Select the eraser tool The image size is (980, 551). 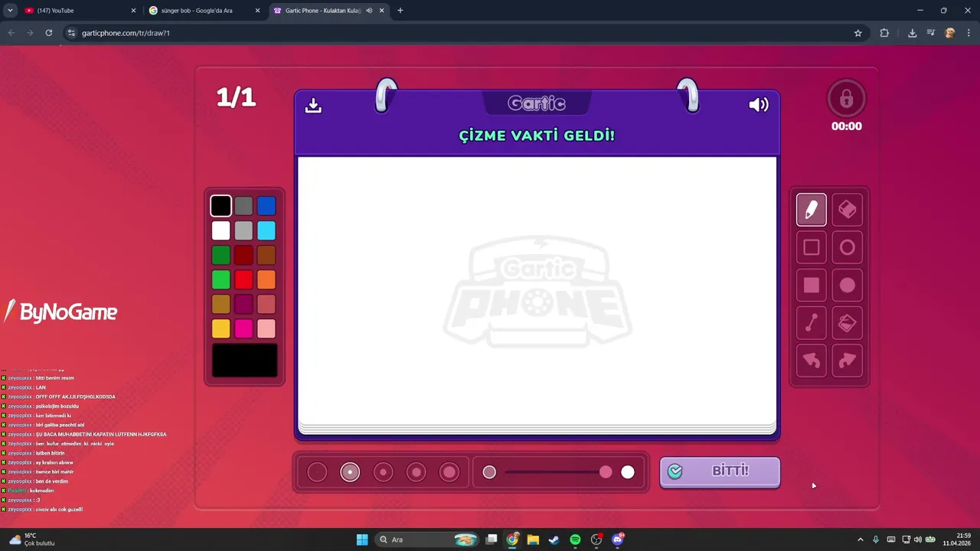(848, 210)
